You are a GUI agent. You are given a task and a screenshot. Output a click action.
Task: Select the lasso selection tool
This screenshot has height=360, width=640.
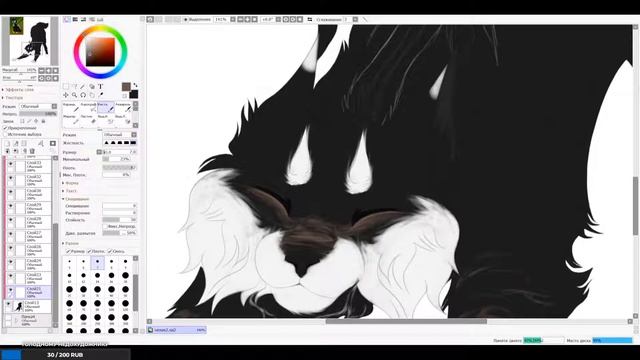pos(74,87)
